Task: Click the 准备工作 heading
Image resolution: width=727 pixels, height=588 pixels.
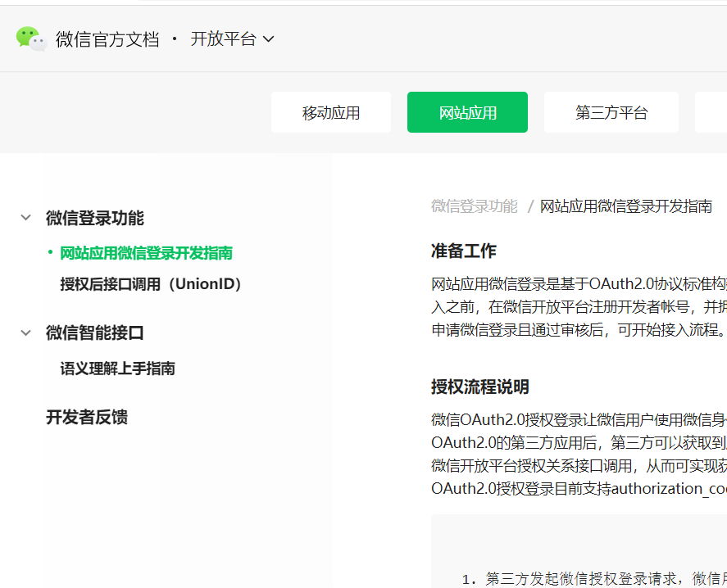Action: coord(464,251)
